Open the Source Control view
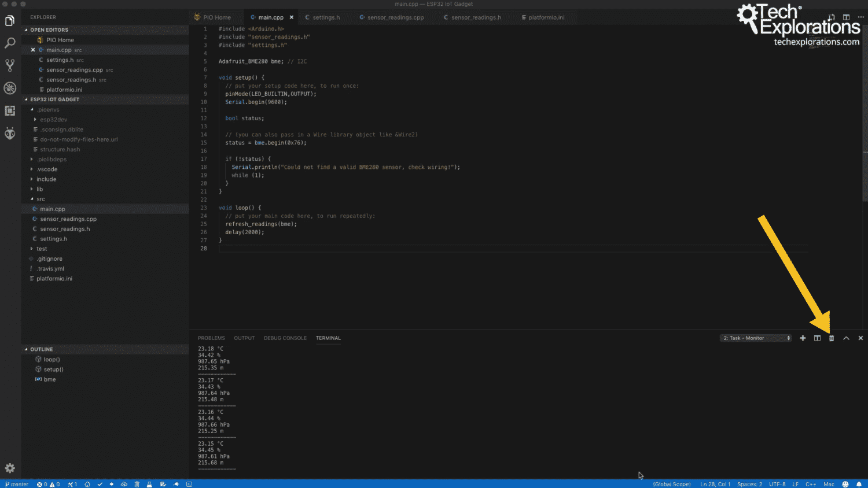Screen dimensions: 868x488 (x=10, y=65)
